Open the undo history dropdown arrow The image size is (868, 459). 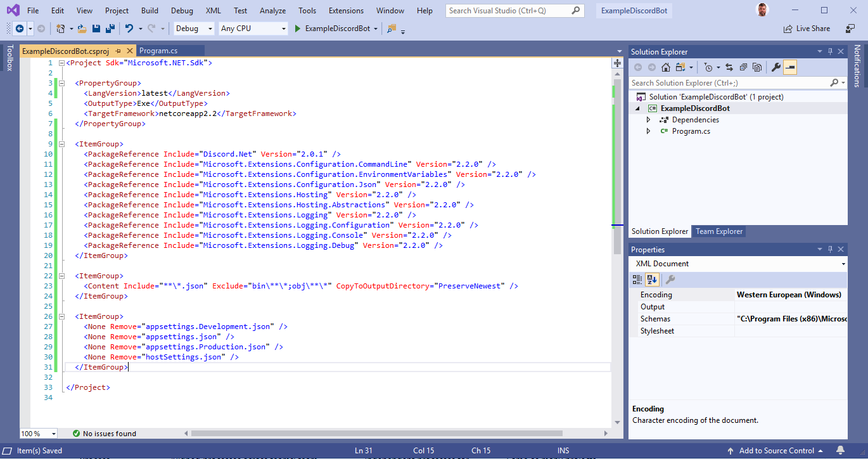[x=139, y=29]
